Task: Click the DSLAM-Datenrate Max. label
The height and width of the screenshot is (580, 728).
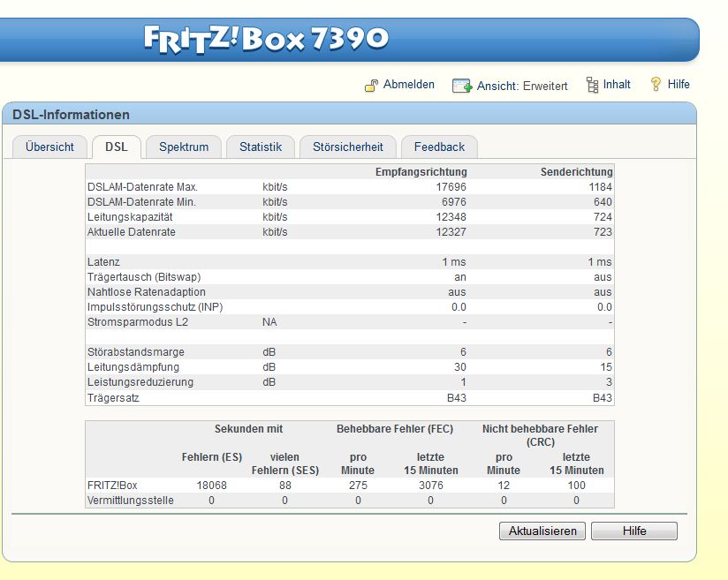Action: pos(142,187)
